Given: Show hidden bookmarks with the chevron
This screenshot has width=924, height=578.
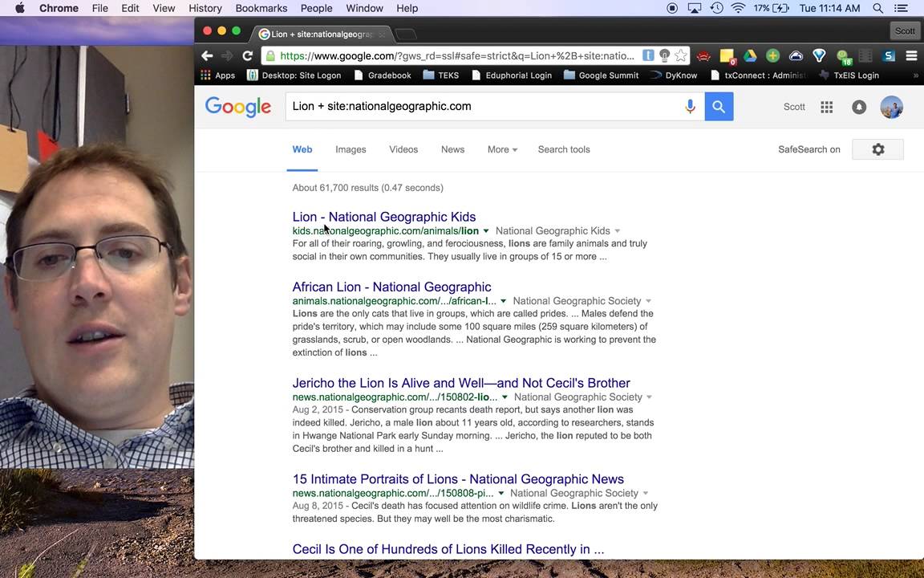Looking at the screenshot, I should (x=915, y=75).
